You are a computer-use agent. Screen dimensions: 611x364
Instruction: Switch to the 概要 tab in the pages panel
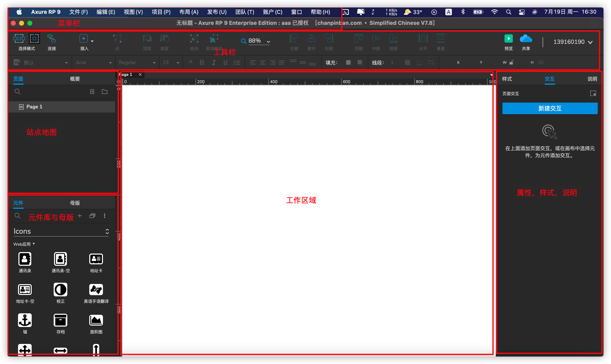(75, 79)
